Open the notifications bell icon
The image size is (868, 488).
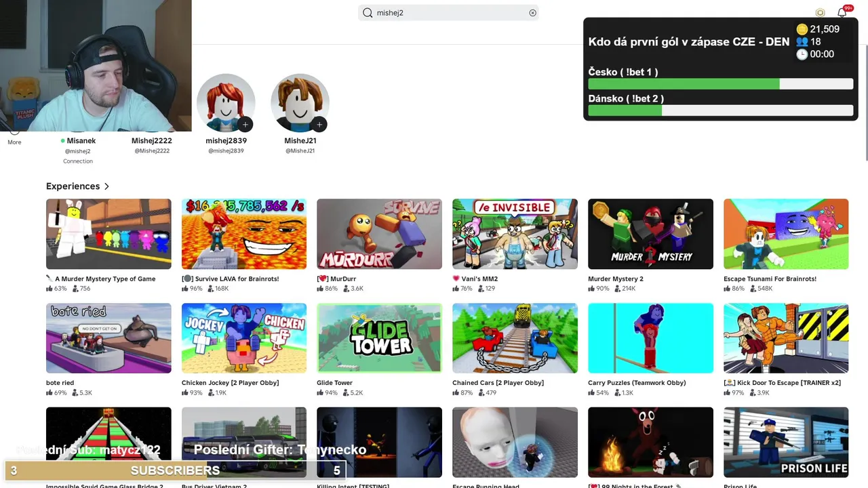pyautogui.click(x=842, y=13)
